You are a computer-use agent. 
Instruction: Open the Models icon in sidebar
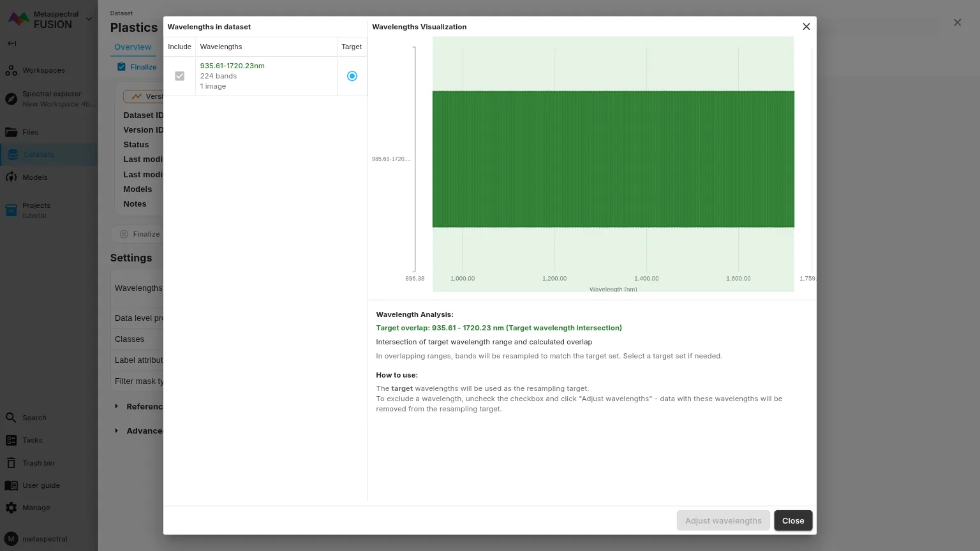(x=11, y=177)
